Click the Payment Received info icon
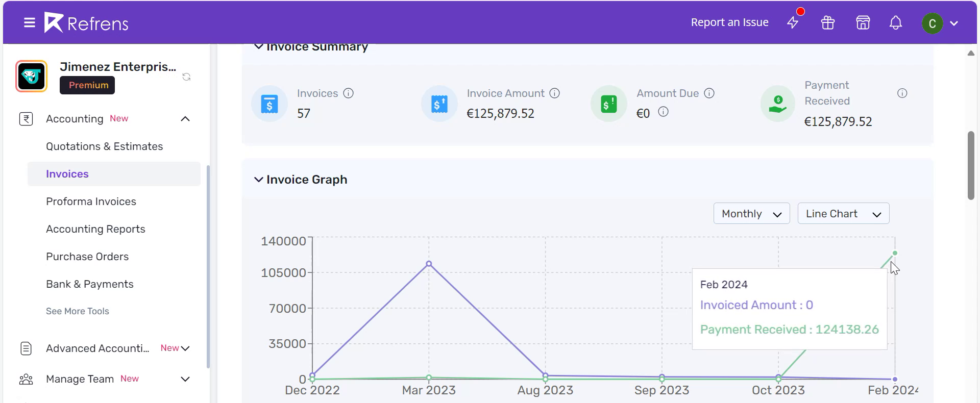This screenshot has width=980, height=403. click(902, 93)
